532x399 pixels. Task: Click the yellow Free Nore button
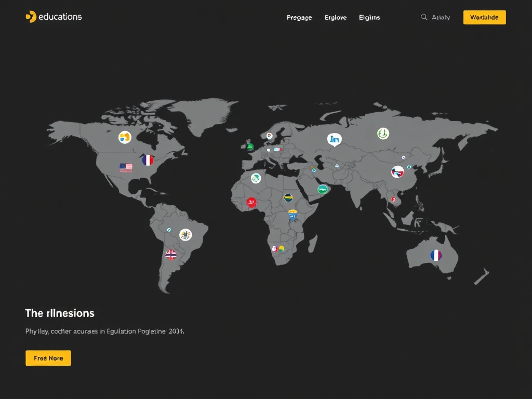pos(48,358)
